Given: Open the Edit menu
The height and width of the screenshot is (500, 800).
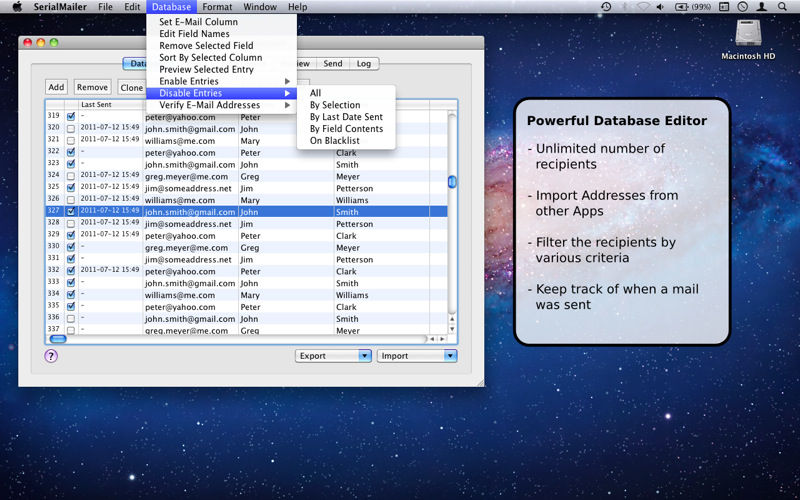Looking at the screenshot, I should tap(132, 7).
